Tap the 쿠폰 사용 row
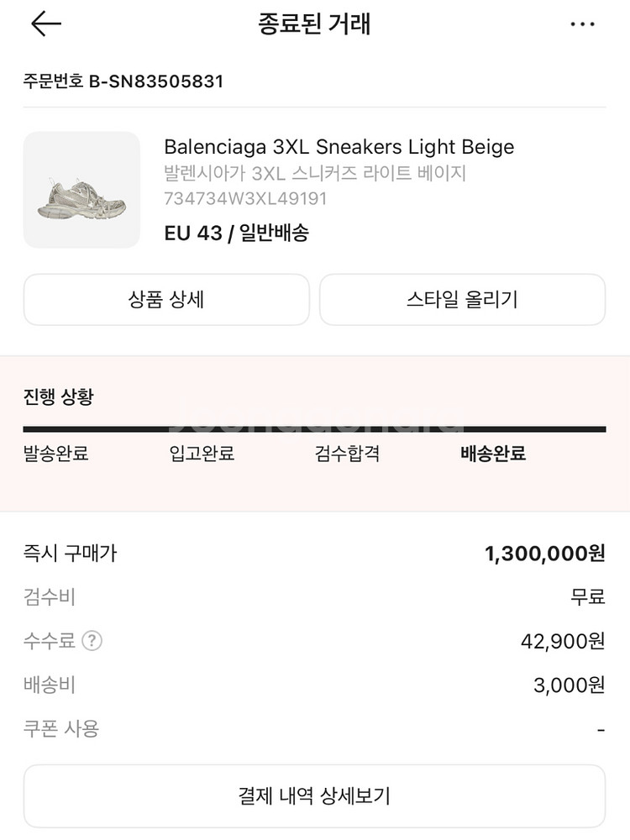The height and width of the screenshot is (840, 630). (x=314, y=729)
